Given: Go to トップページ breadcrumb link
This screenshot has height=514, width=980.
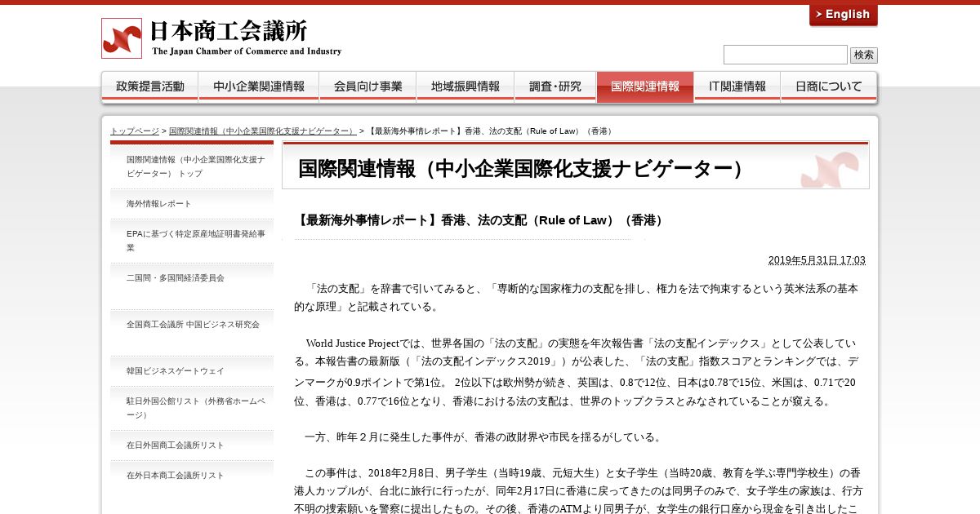Looking at the screenshot, I should (135, 131).
